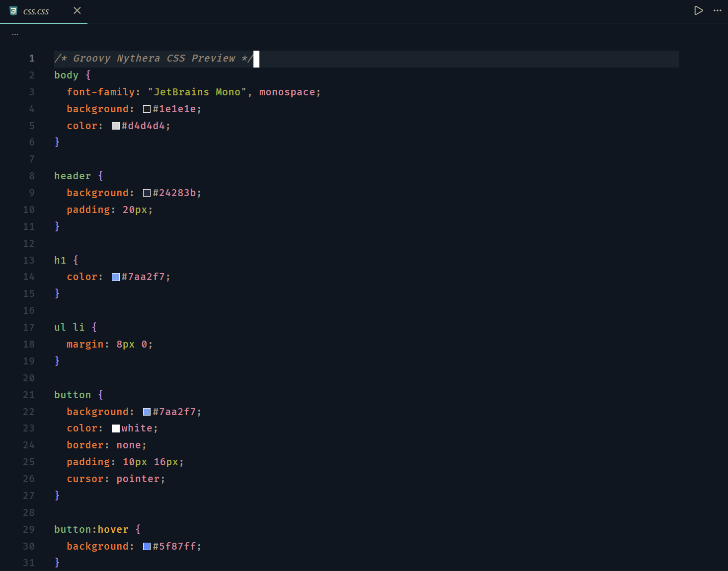
Task: Click the button:hover selector text
Action: pos(91,529)
